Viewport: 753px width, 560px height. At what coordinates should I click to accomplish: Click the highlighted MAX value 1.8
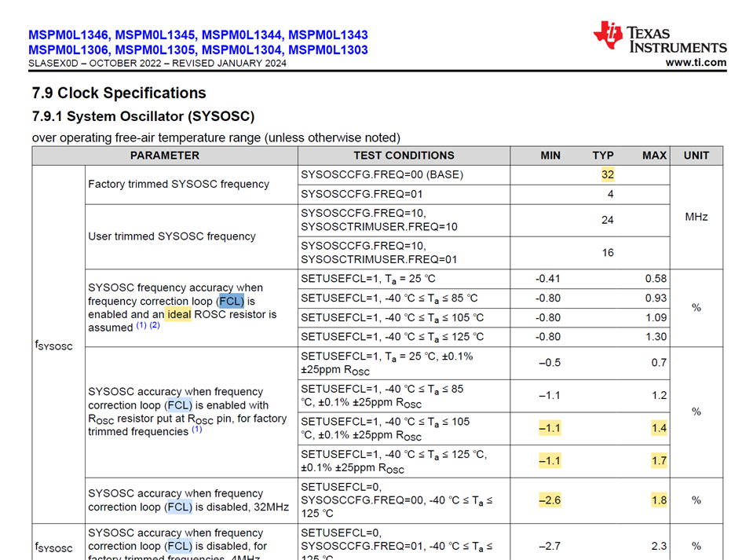(660, 500)
